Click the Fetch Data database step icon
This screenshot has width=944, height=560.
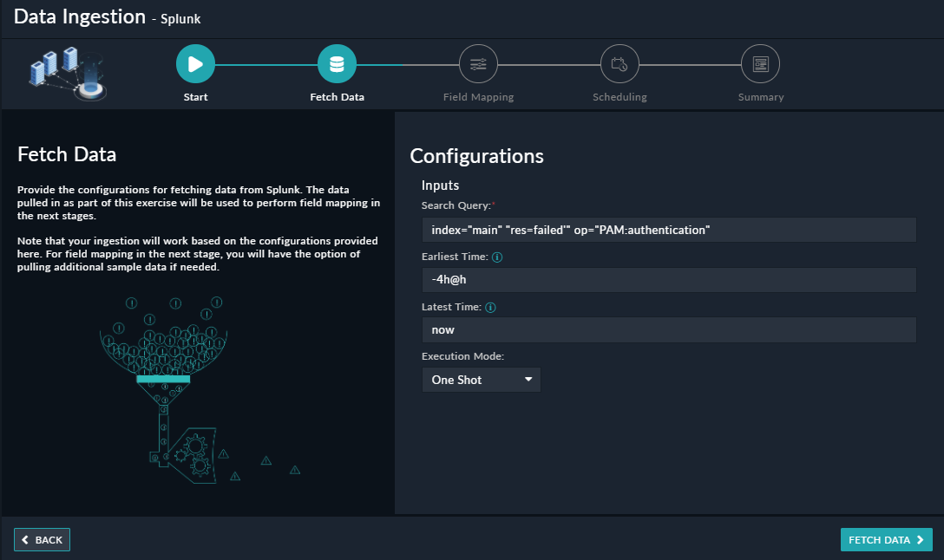coord(337,64)
